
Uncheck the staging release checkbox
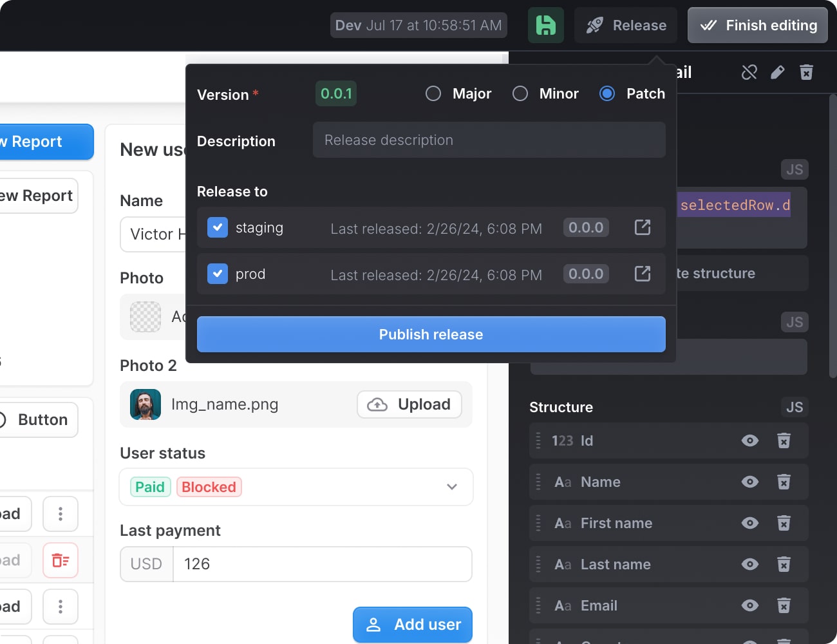(x=218, y=227)
